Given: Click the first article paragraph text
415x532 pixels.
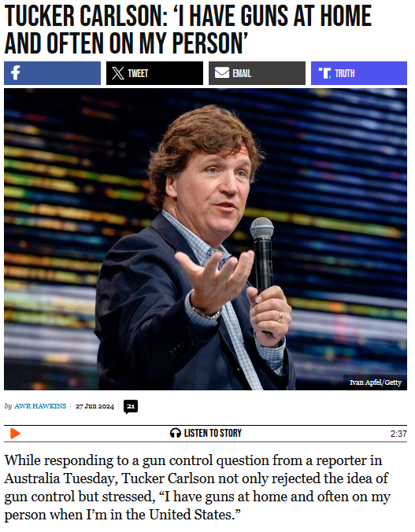Looking at the screenshot, I should [x=198, y=488].
